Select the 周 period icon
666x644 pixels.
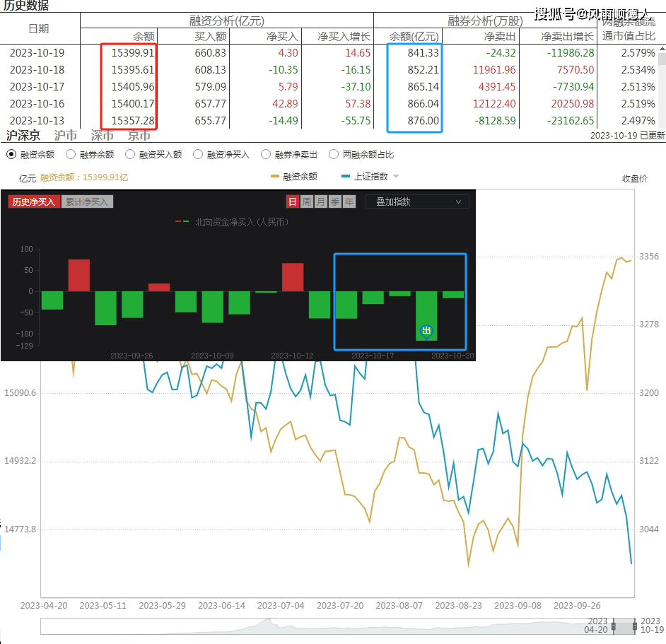[307, 201]
